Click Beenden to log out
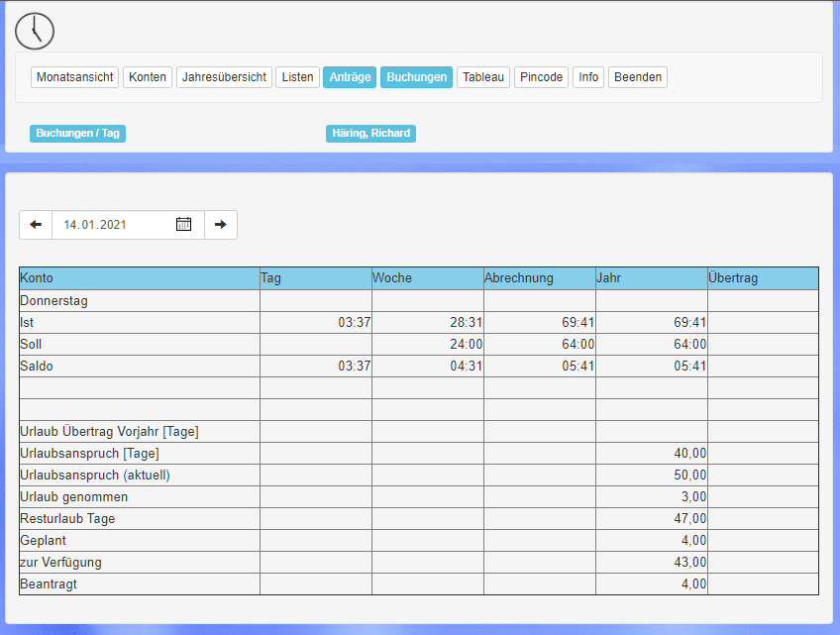 (637, 77)
